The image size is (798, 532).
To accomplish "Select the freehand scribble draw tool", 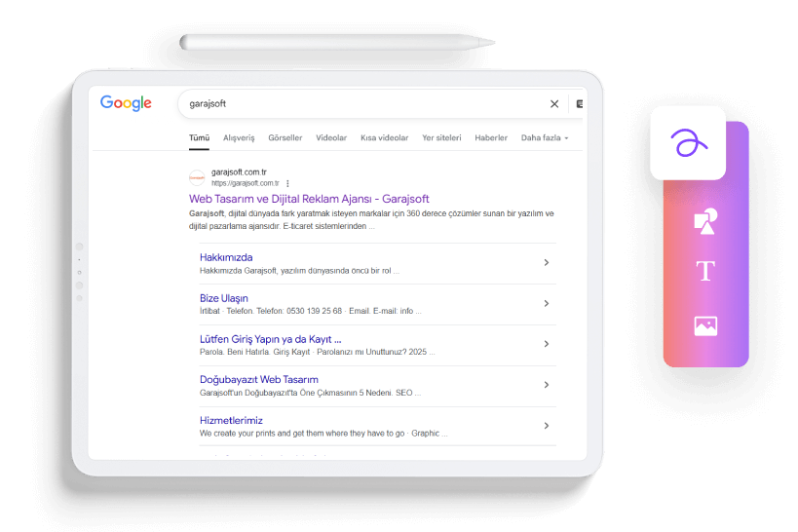I will point(688,142).
